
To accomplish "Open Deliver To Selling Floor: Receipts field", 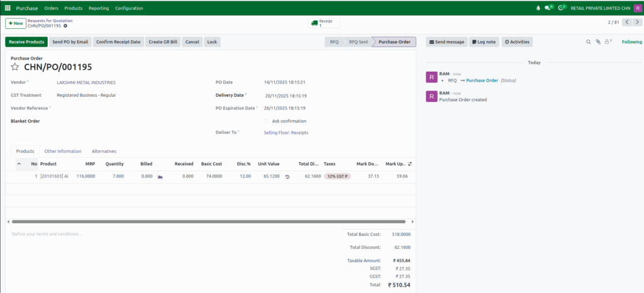I will [x=286, y=133].
